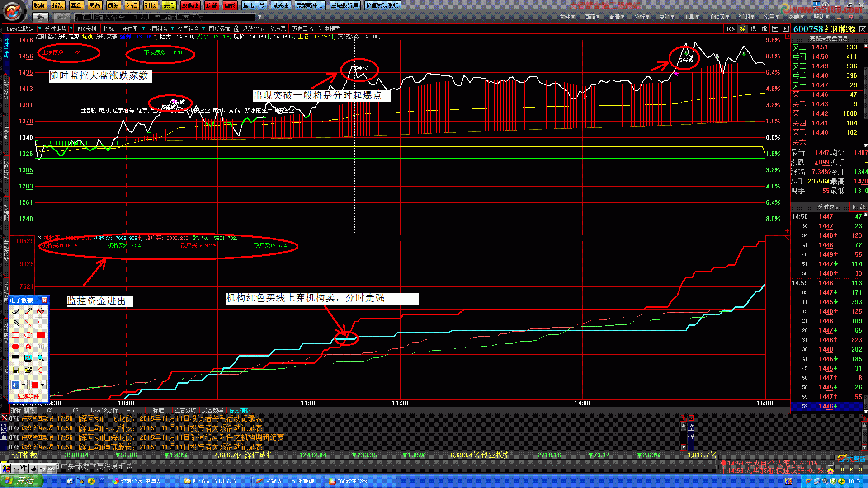
Task: Select the arrow drawing tool
Action: point(41,323)
